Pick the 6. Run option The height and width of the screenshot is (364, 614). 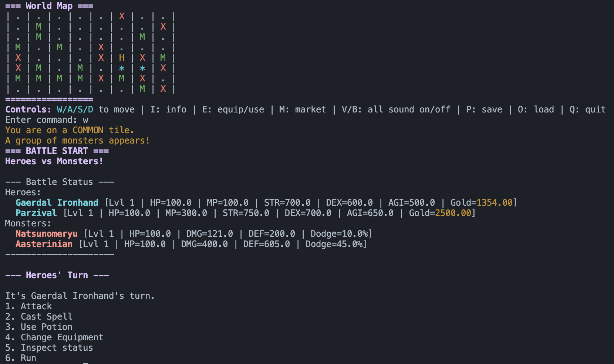[21, 358]
